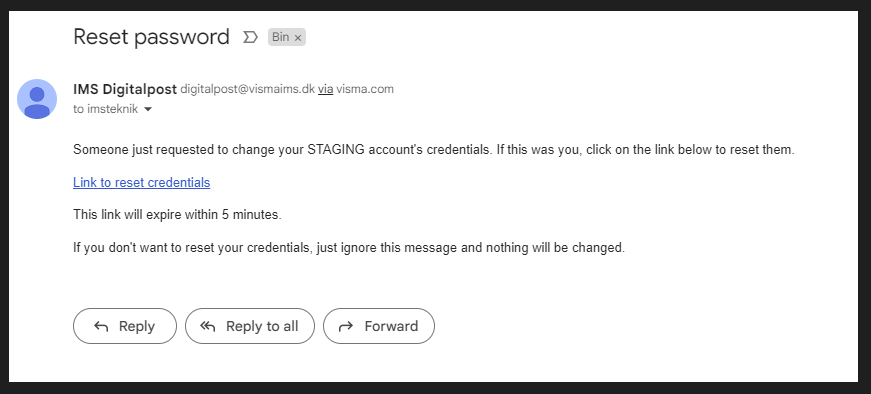871x394 pixels.
Task: Click the digitalpost@vismaims.dk email address
Action: tap(248, 89)
